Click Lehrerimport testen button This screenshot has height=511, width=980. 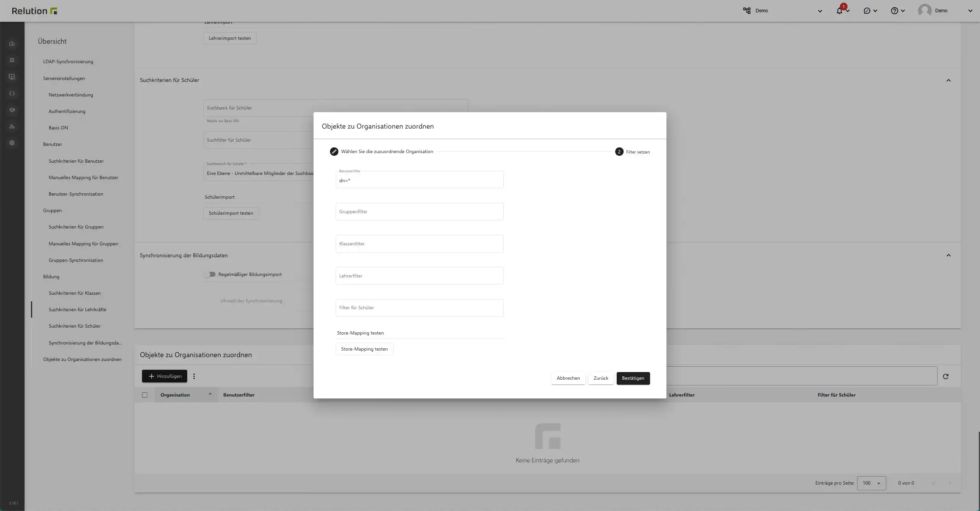click(230, 38)
